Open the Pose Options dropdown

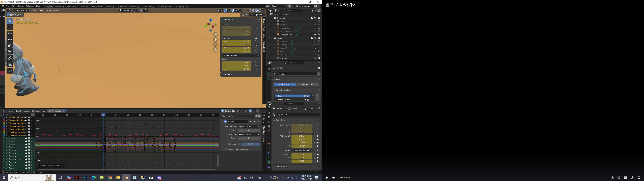click(257, 15)
